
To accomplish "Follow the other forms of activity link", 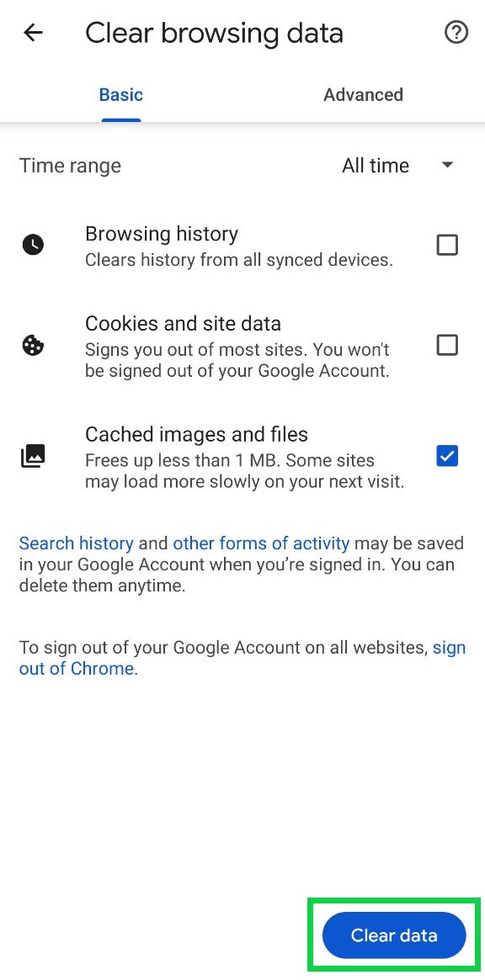I will [261, 543].
